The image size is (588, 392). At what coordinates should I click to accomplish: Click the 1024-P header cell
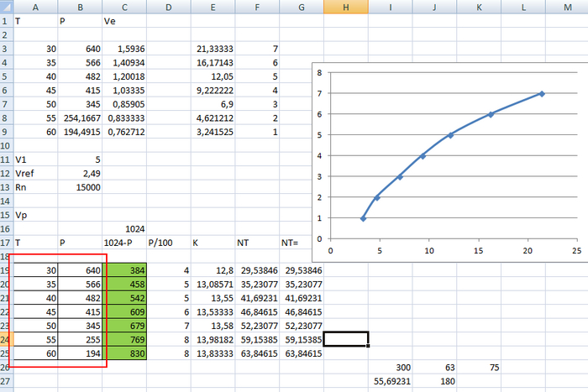click(124, 243)
